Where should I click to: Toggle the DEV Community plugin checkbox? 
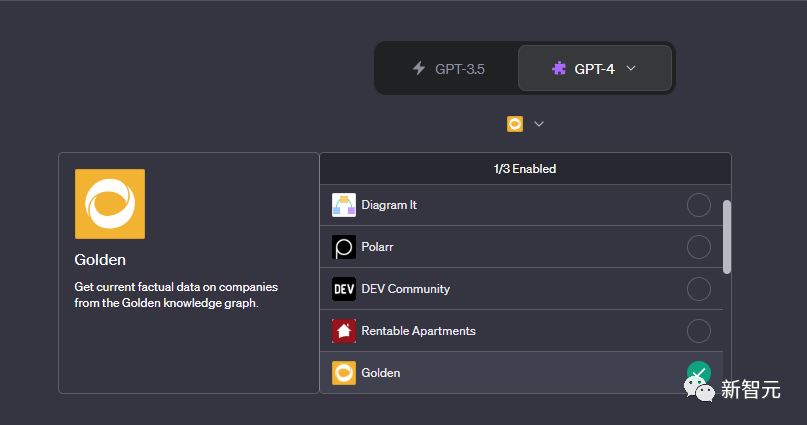pyautogui.click(x=699, y=289)
